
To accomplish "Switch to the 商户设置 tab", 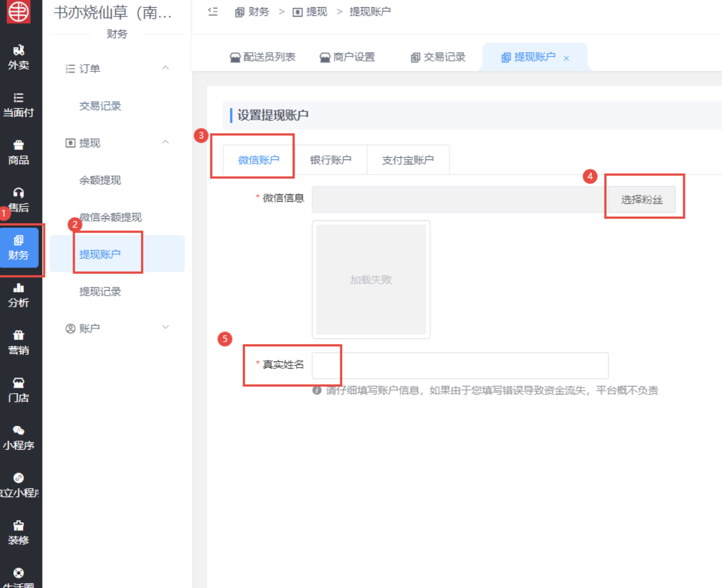I will click(x=347, y=57).
